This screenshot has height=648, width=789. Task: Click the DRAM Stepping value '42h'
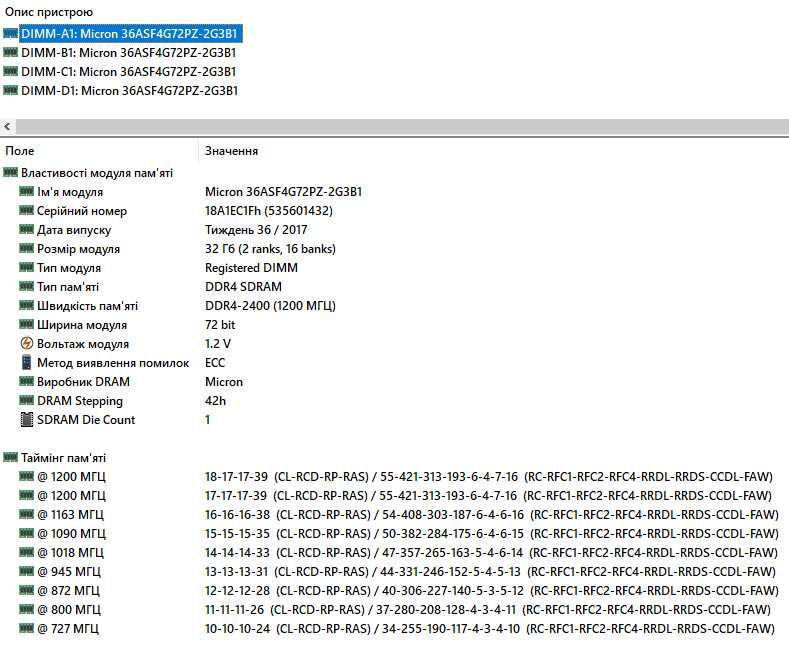coord(215,401)
